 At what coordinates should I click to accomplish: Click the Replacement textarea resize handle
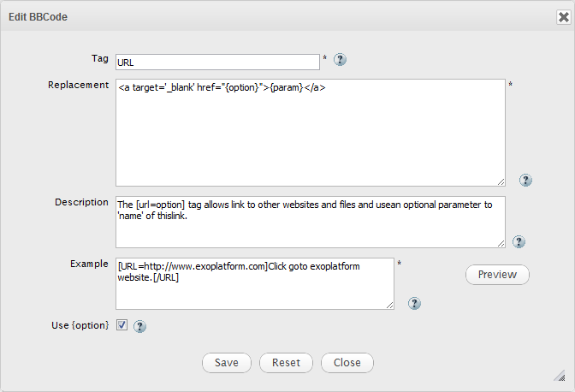click(500, 181)
